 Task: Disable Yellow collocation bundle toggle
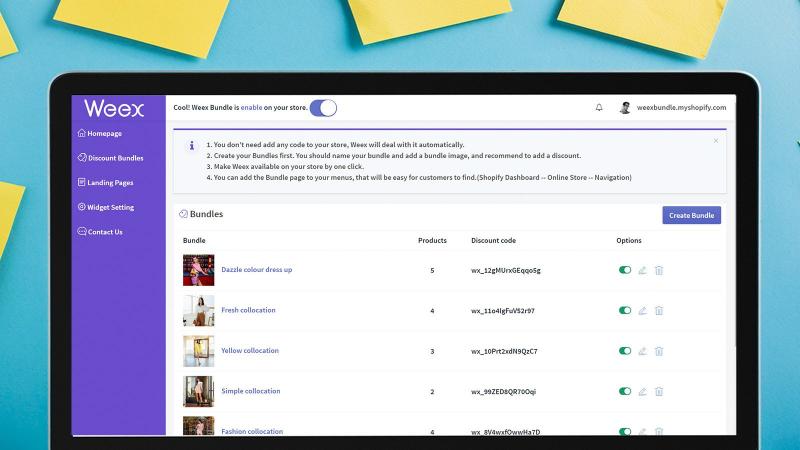click(625, 351)
